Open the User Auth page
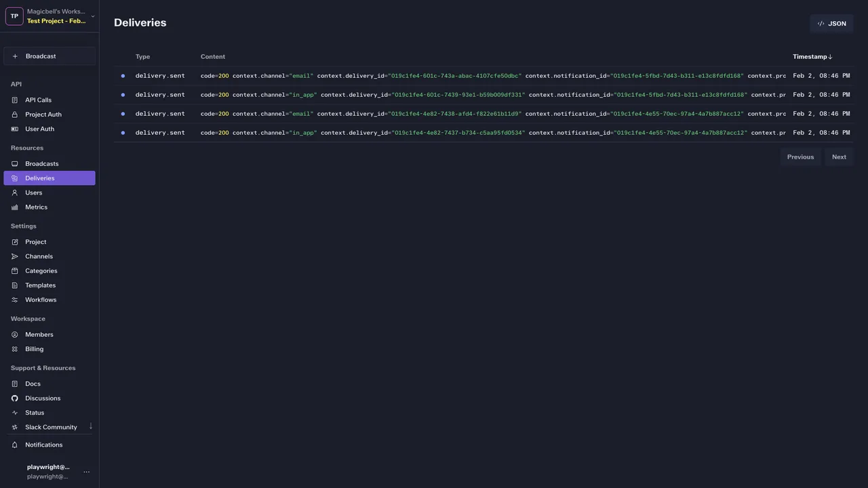This screenshot has height=488, width=868. [50, 129]
